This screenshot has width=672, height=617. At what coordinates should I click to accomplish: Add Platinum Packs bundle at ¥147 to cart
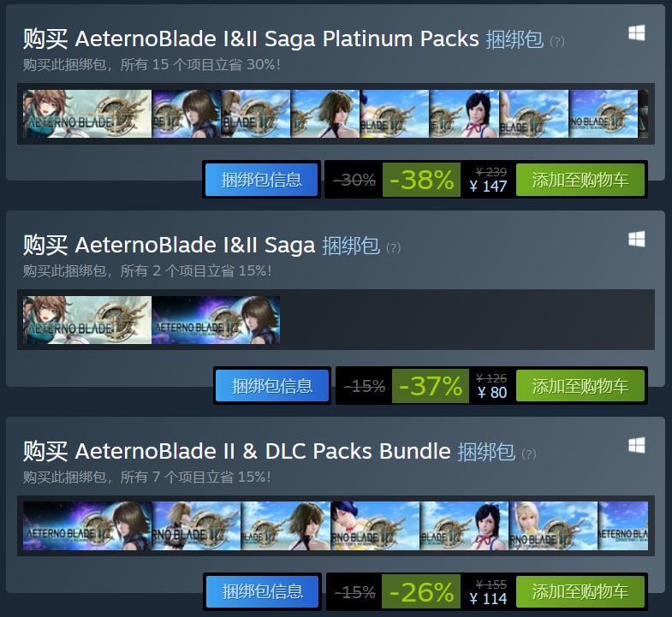point(580,180)
